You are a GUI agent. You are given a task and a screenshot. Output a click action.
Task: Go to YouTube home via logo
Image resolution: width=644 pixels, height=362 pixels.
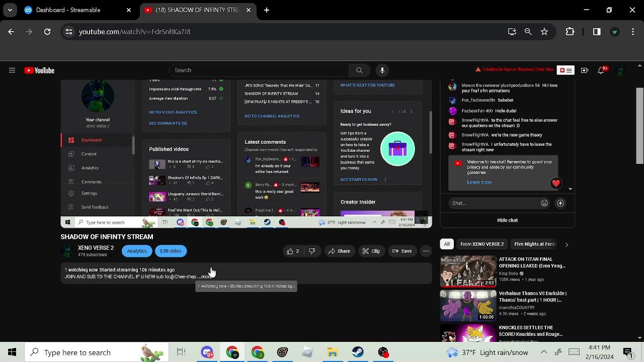(39, 70)
